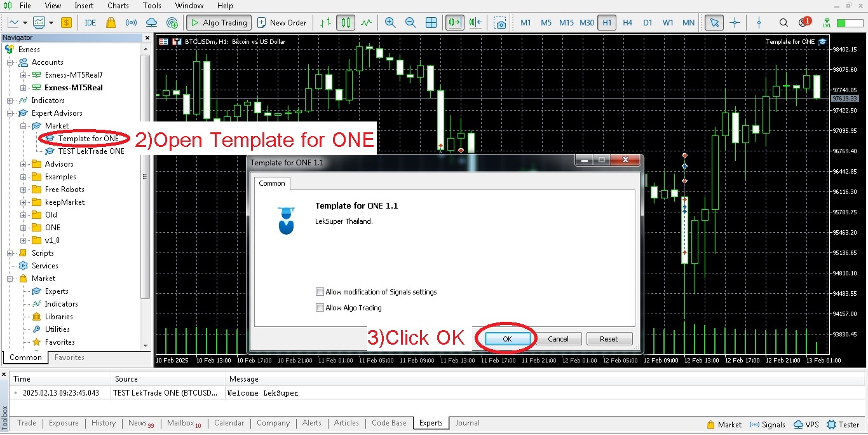This screenshot has height=435, width=868.
Task: Switch chart to line chart type
Action: click(x=366, y=23)
